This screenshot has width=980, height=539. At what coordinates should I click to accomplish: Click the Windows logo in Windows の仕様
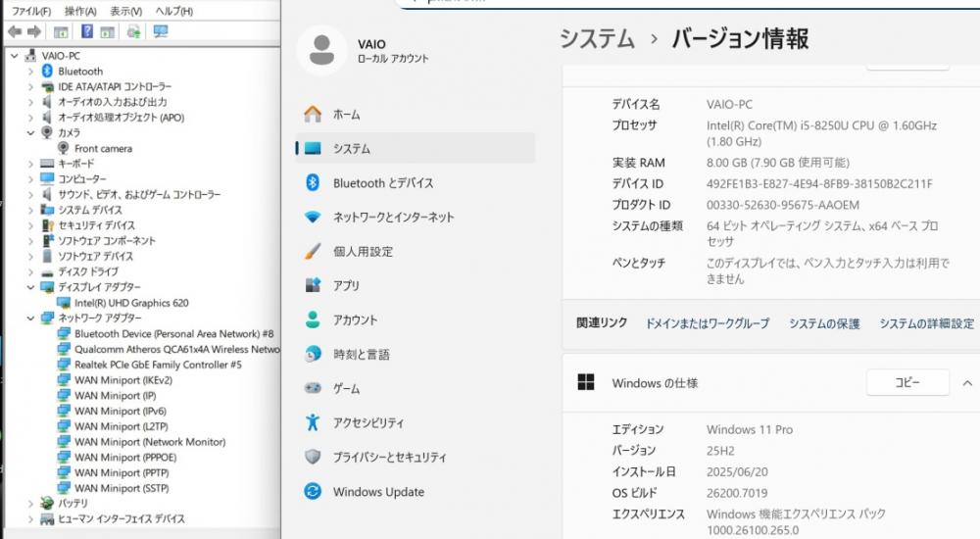point(586,382)
